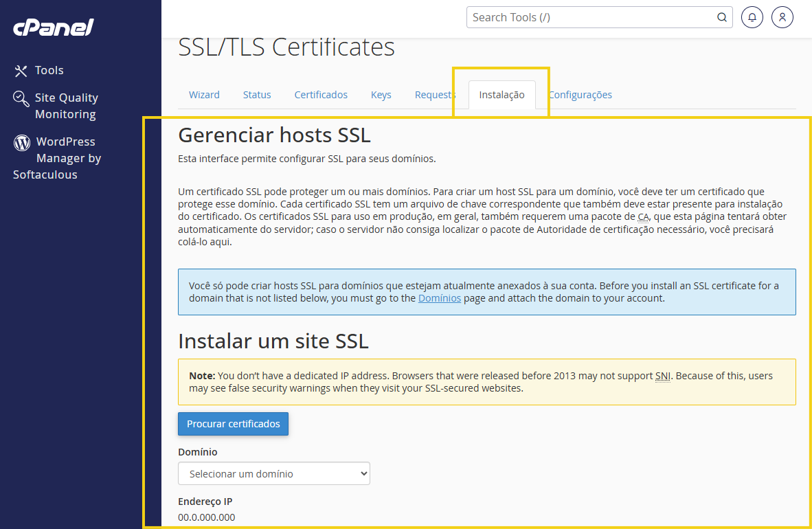Click the Tools wrench icon
Screen dimensions: 812x529
21,71
